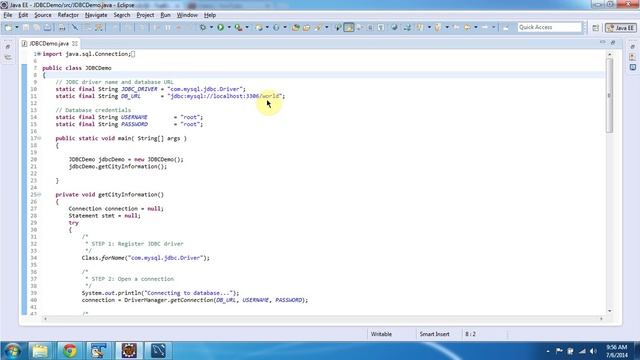Click the Back navigation arrow icon

click(x=467, y=27)
